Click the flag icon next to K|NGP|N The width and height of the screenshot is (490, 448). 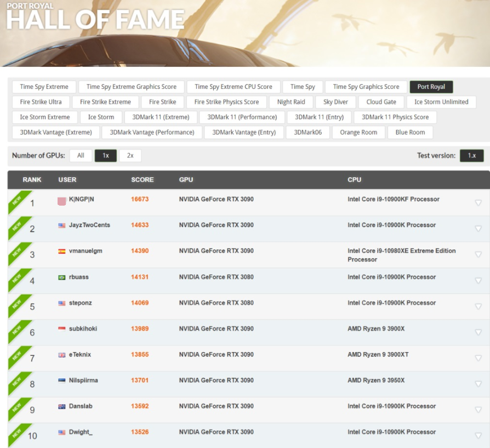(62, 201)
